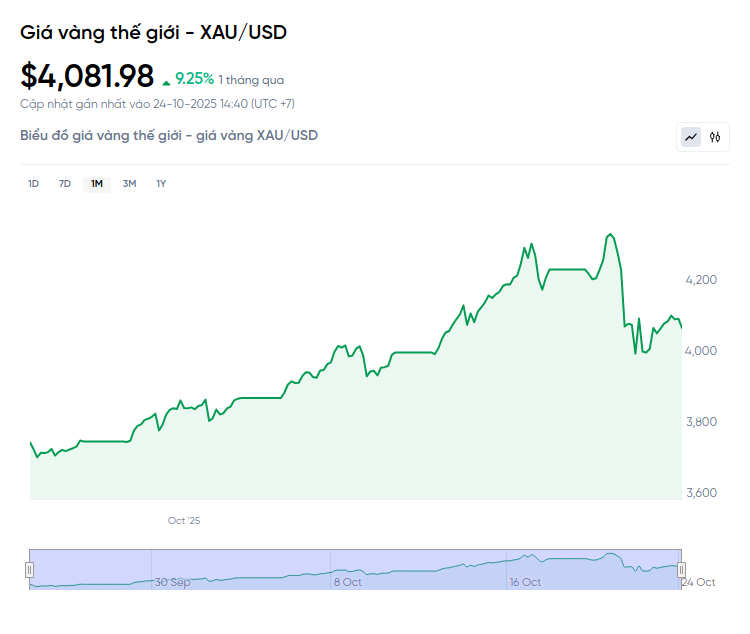Click the "Biểu đồ giá vàng thế giới" subtitle

[x=169, y=135]
